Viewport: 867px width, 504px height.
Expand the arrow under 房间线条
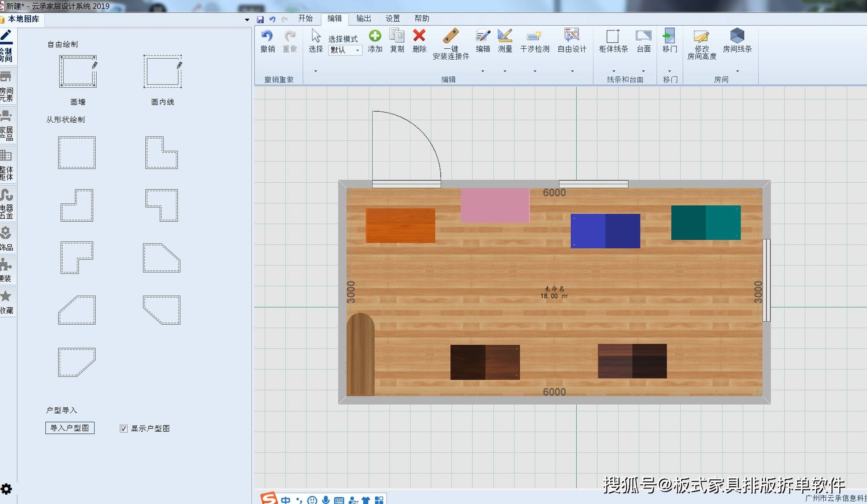pos(738,71)
